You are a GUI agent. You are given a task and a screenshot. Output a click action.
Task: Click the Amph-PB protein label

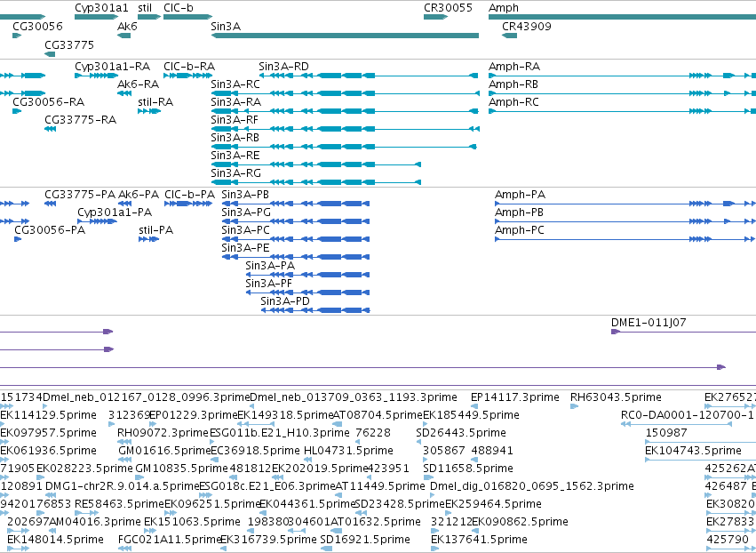tap(519, 212)
